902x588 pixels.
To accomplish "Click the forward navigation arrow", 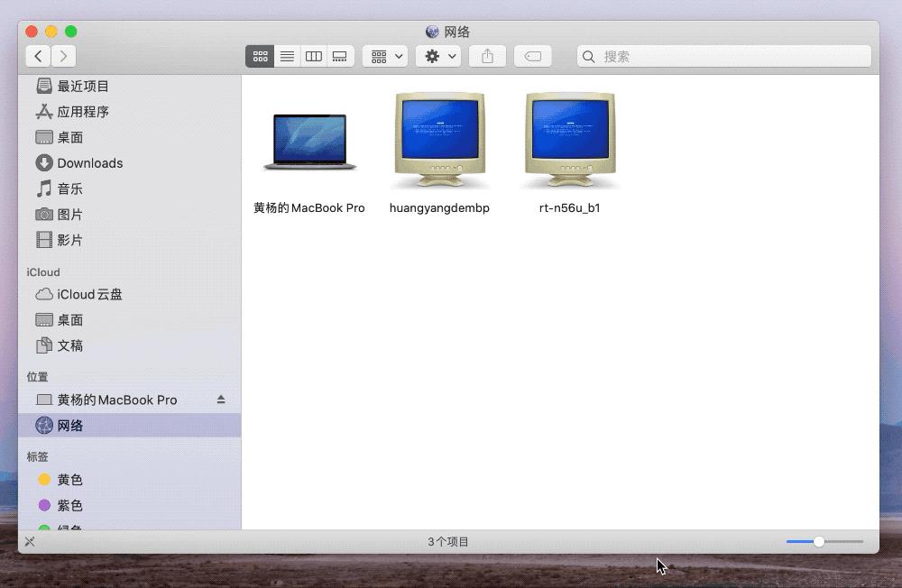I will tap(63, 56).
